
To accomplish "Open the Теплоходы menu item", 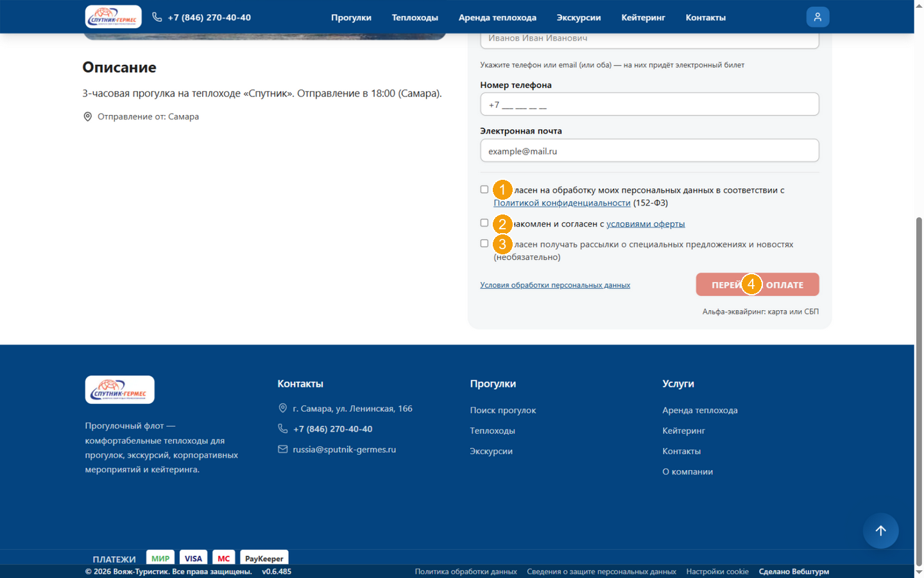I will (x=415, y=17).
